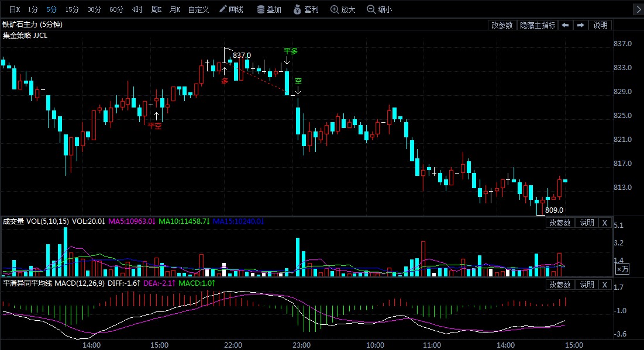Switch to 4时 timeframe
The width and height of the screenshot is (644, 350).
[x=137, y=9]
